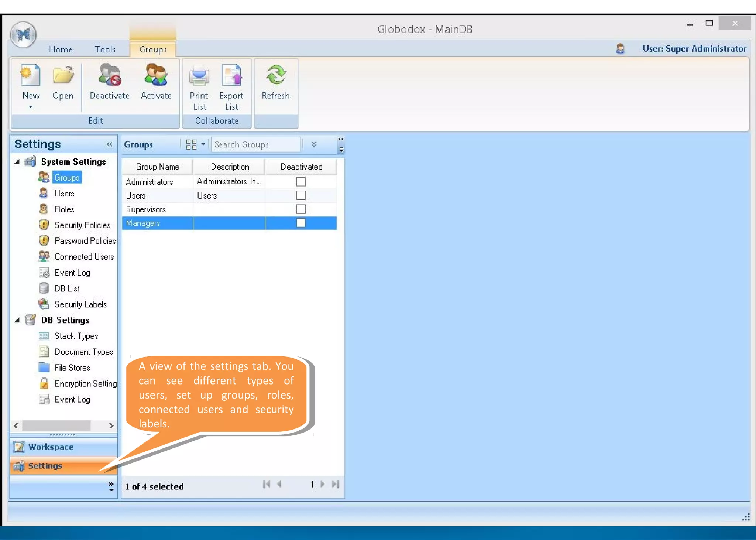Select Users in the System Settings tree
Screen dimensions: 756x540
(x=64, y=194)
